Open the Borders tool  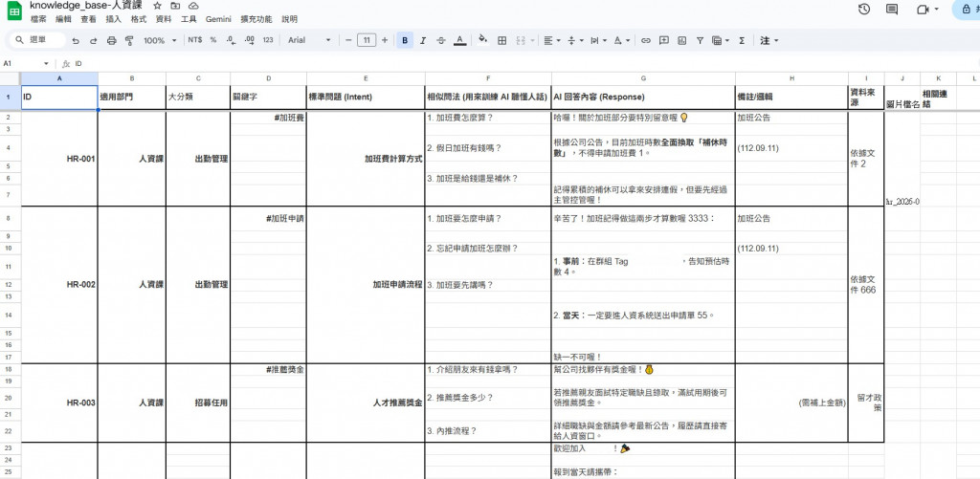coord(501,40)
